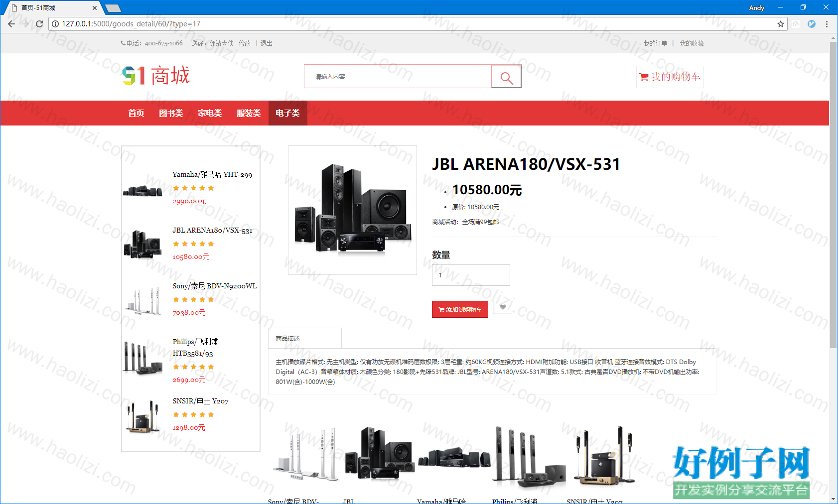838x504 pixels.
Task: Open the JBL ARENA180/VSX-531 sidebar thumbnail
Action: tap(142, 244)
